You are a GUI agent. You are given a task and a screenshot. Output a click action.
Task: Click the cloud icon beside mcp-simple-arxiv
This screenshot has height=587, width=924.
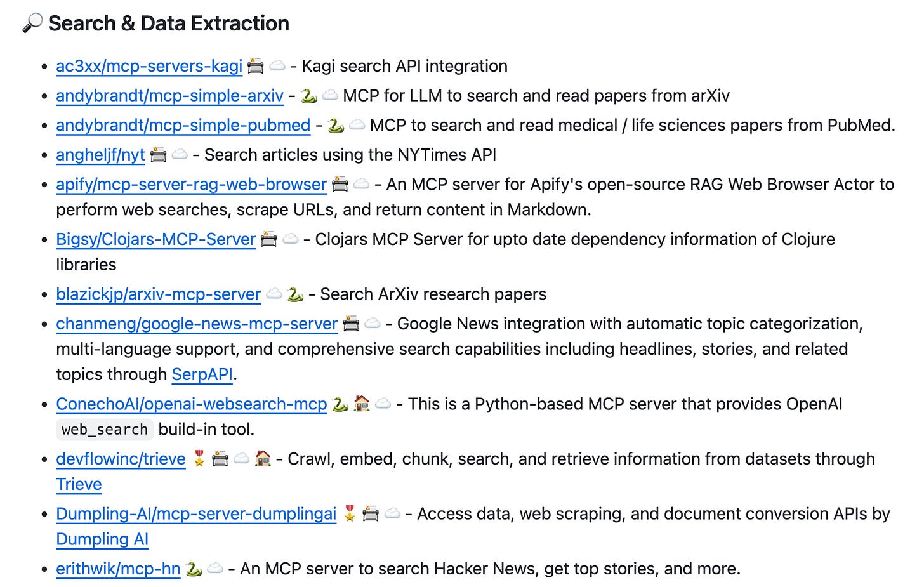(x=330, y=95)
